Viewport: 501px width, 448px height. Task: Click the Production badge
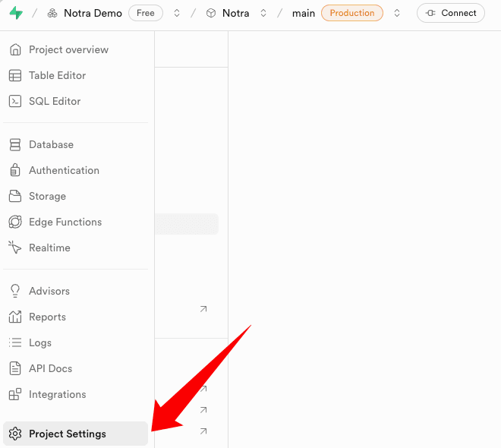point(351,13)
